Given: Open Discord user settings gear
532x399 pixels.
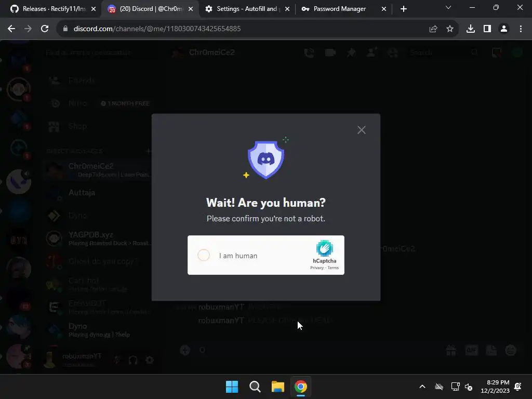Looking at the screenshot, I should [150, 360].
